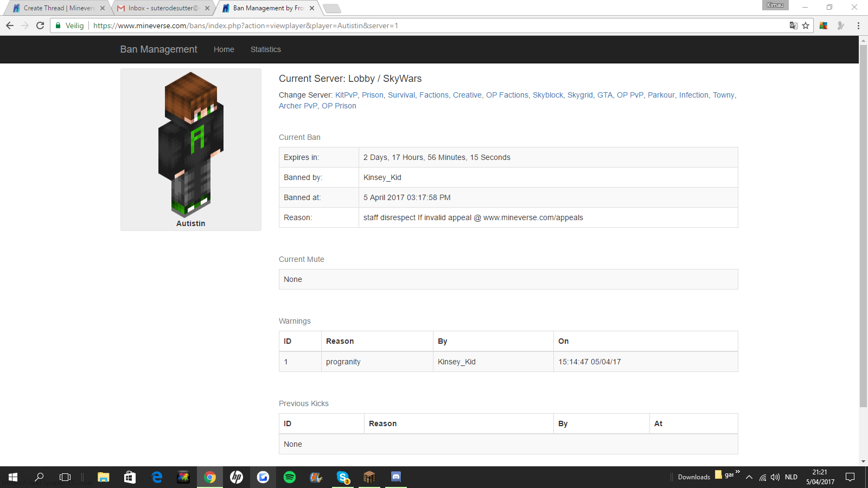This screenshot has height=488, width=868.
Task: Change server to Skyblock
Action: pos(548,95)
